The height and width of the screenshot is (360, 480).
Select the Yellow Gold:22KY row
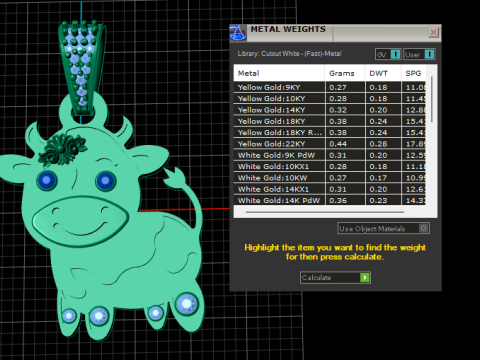[x=330, y=144]
